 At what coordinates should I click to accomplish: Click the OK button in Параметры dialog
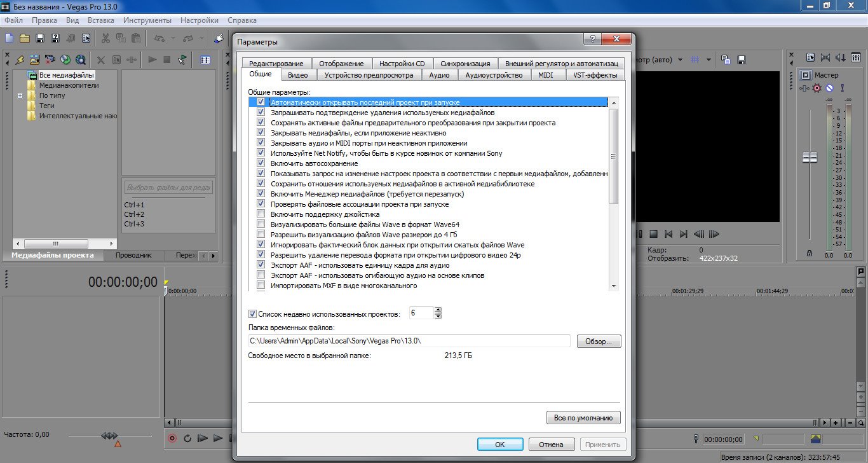click(x=500, y=444)
